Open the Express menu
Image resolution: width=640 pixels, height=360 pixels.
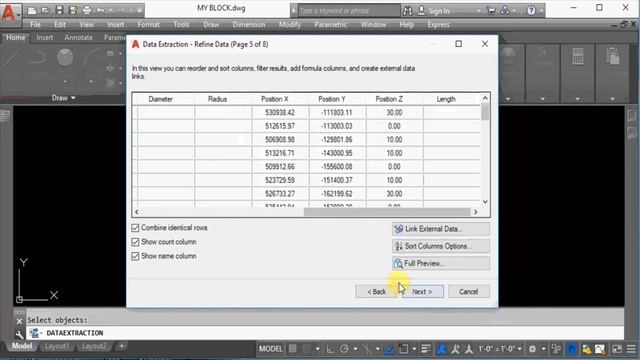tap(438, 25)
